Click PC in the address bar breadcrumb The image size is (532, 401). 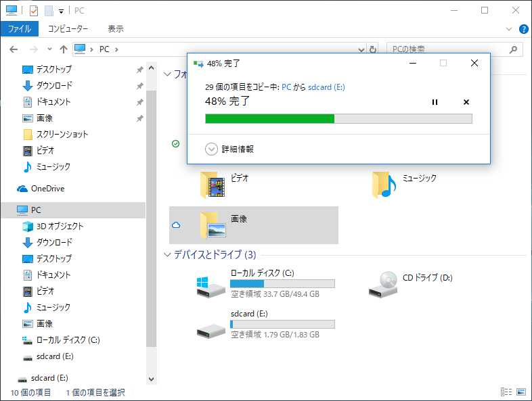[x=104, y=49]
